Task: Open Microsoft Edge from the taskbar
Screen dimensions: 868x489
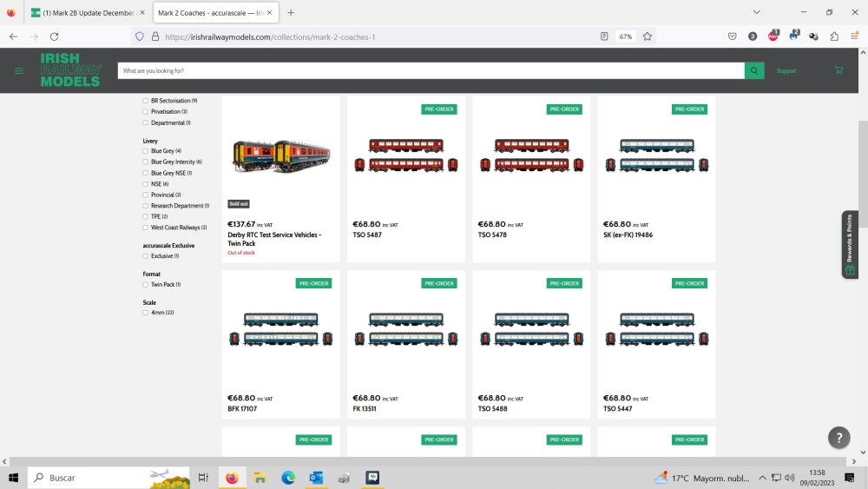Action: 288,478
